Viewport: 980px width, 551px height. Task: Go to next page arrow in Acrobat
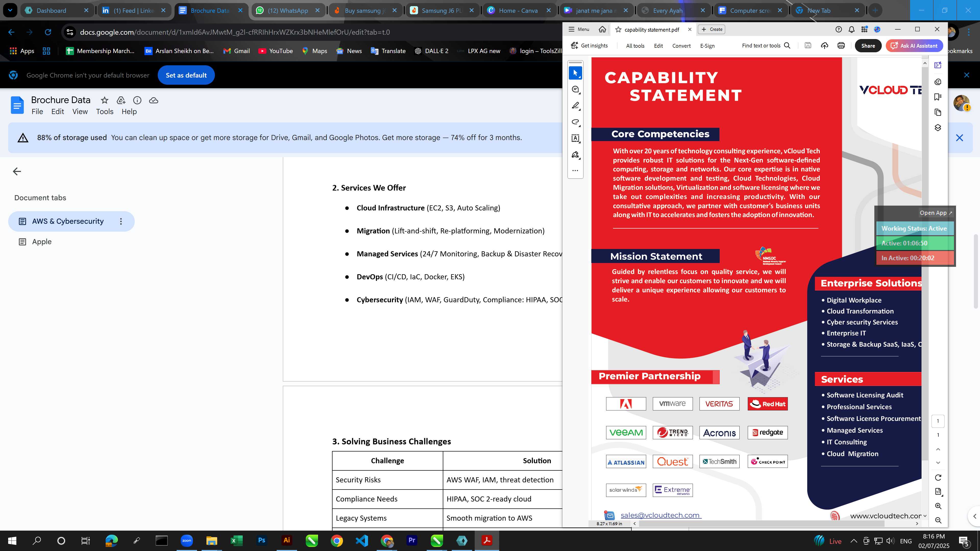pyautogui.click(x=938, y=463)
